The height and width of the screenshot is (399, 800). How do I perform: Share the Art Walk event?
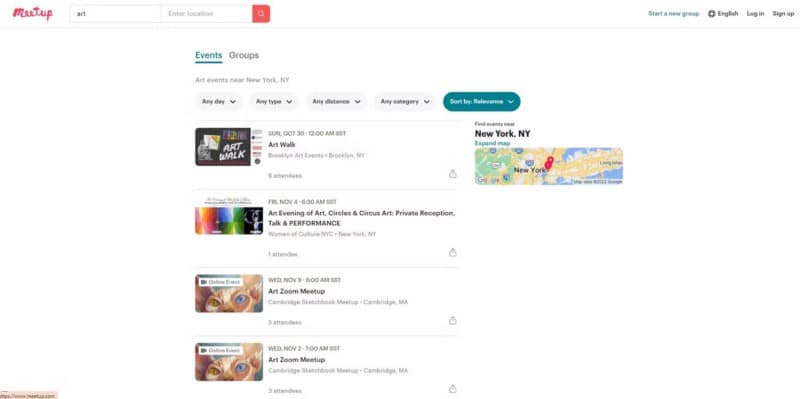453,174
